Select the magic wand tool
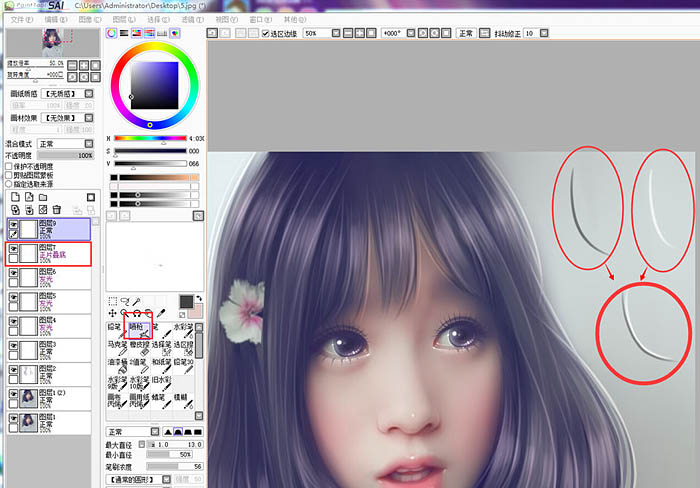Screen dimensions: 700x488 137,301
